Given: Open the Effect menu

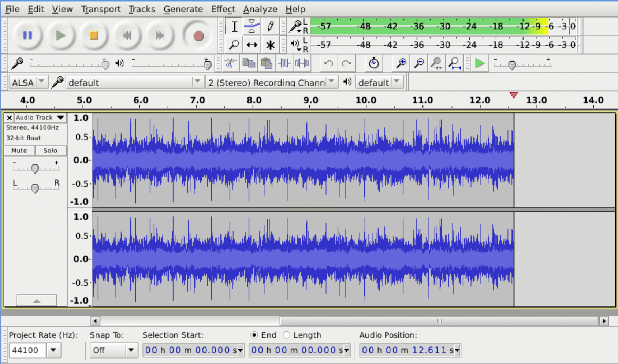Looking at the screenshot, I should pyautogui.click(x=223, y=9).
